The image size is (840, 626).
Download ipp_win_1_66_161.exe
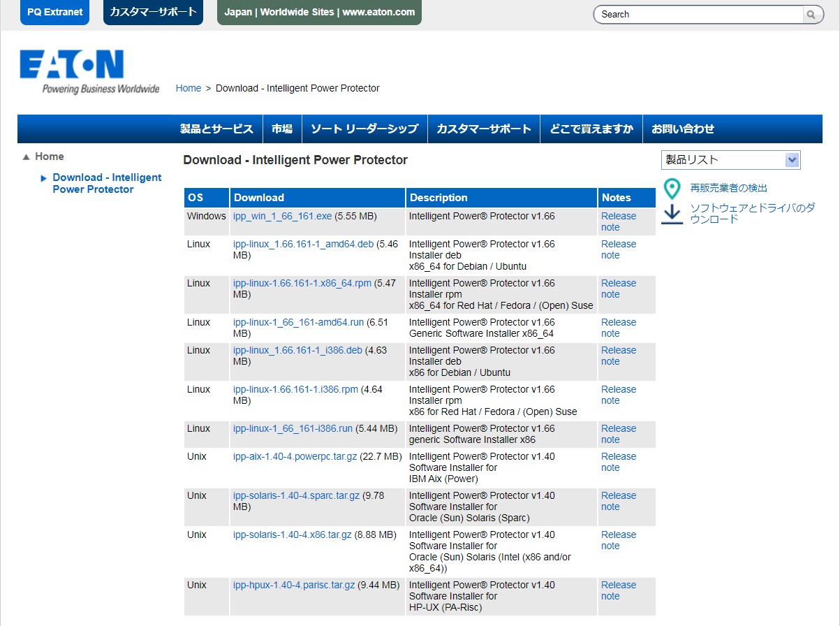(x=282, y=217)
